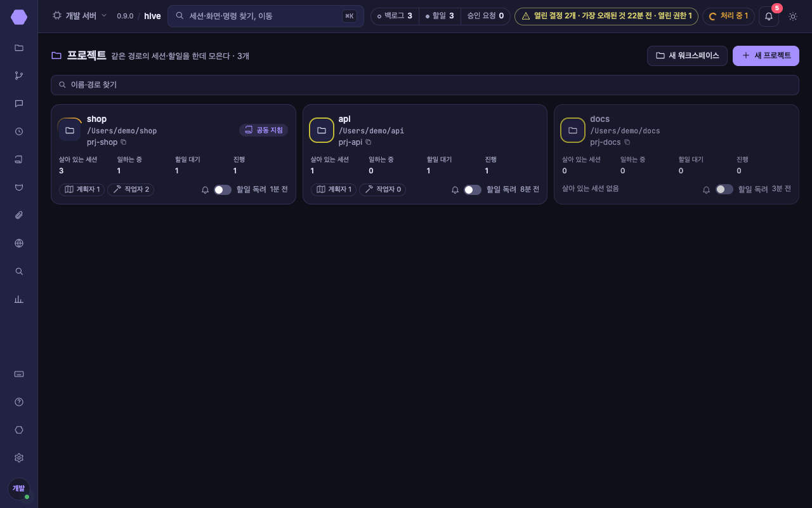Toggle the 할일 독려 switch on the docs card
The width and height of the screenshot is (812, 508).
pos(724,189)
